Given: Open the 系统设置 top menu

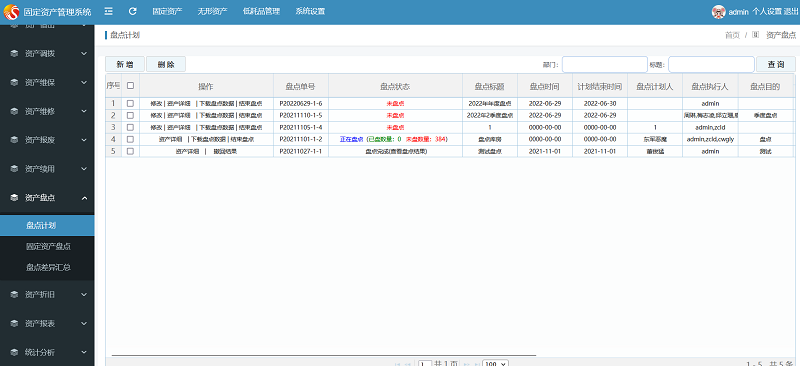Looking at the screenshot, I should (310, 11).
